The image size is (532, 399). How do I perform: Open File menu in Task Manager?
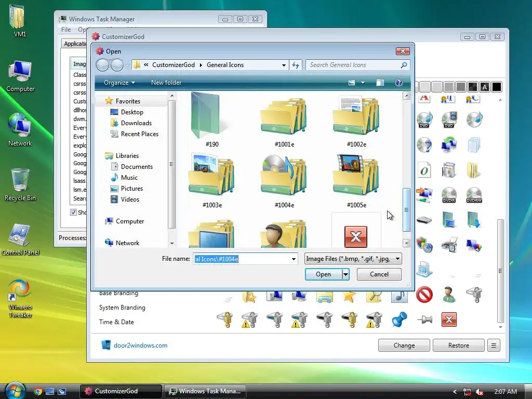click(x=66, y=30)
